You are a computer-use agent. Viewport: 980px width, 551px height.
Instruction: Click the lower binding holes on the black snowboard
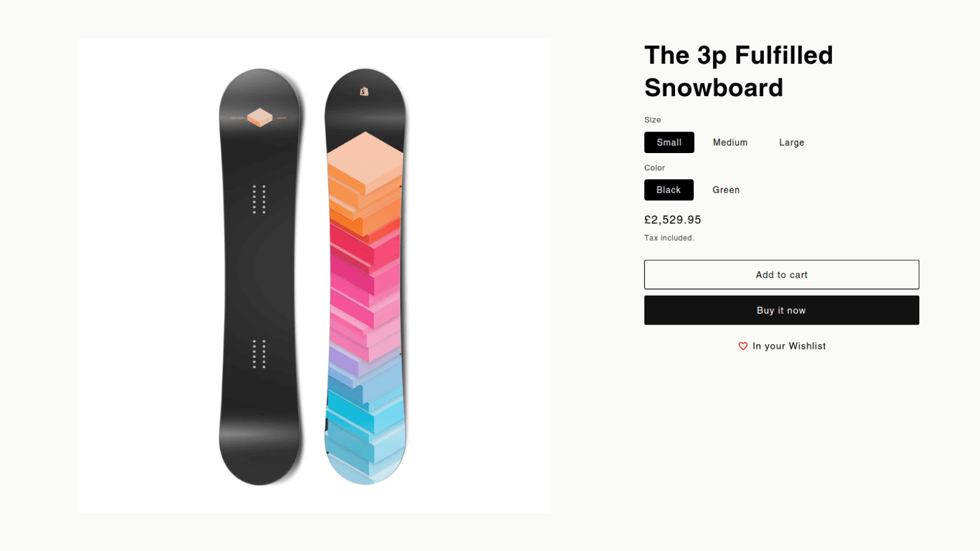pos(259,354)
